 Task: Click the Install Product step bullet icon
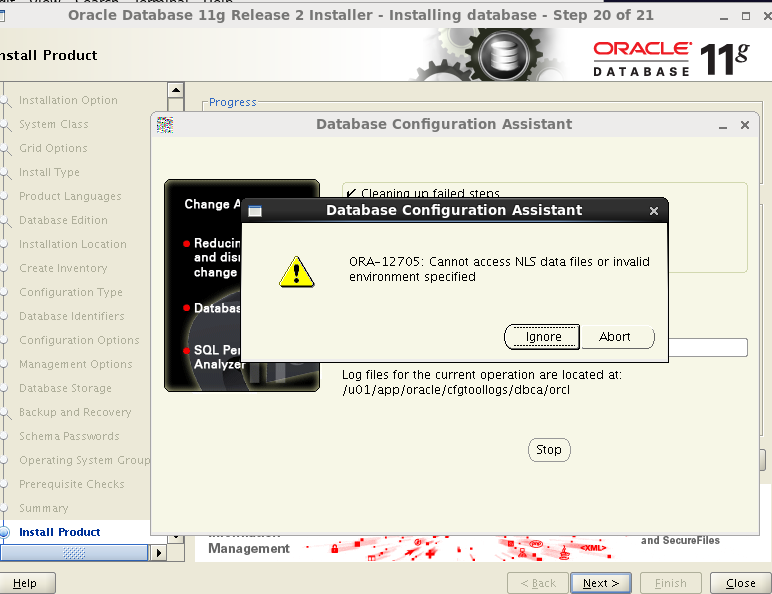[4, 532]
